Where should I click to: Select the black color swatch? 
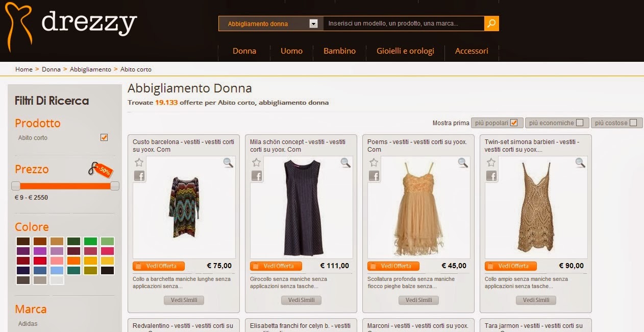tap(107, 271)
